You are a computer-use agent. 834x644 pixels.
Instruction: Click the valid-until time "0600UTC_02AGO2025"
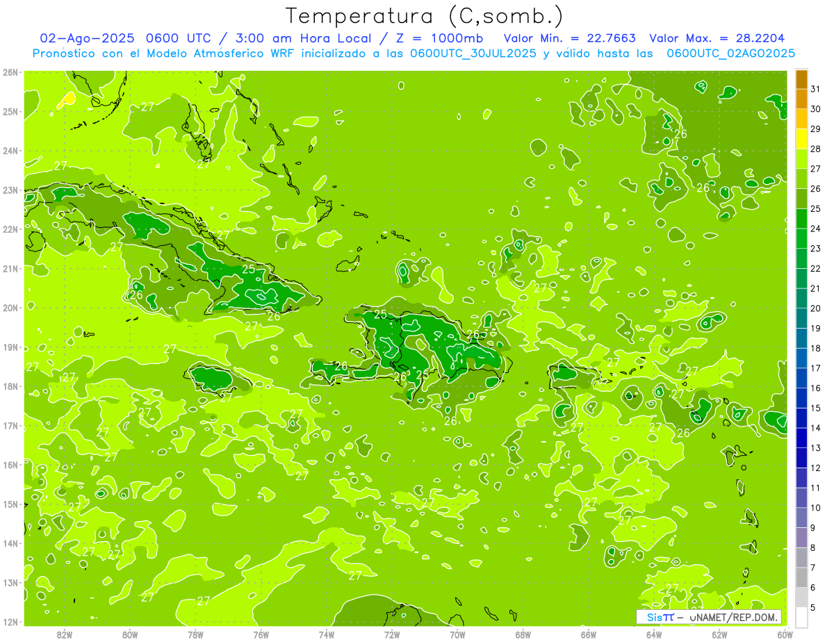coord(731,53)
